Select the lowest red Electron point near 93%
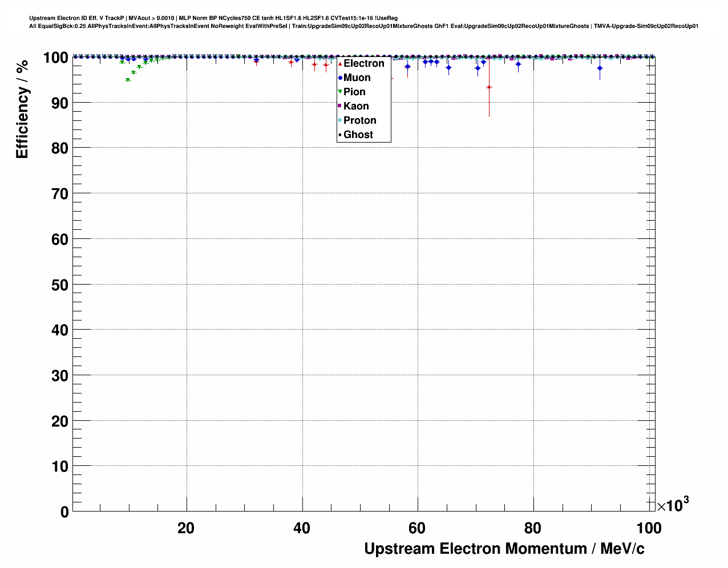The height and width of the screenshot is (568, 728). coord(489,87)
